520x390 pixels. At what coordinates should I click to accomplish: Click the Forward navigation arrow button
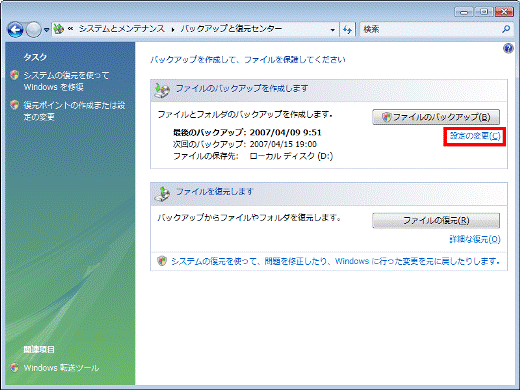33,30
